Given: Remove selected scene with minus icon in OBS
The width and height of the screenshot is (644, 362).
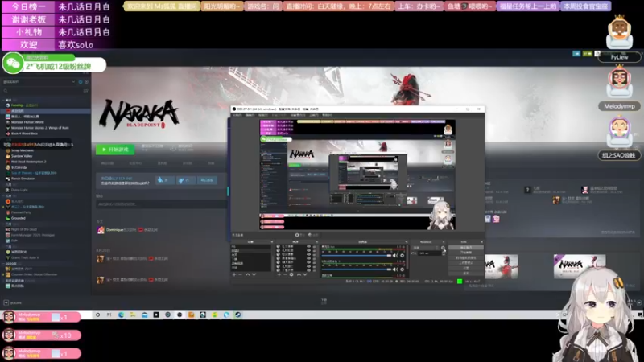Looking at the screenshot, I should (x=240, y=274).
